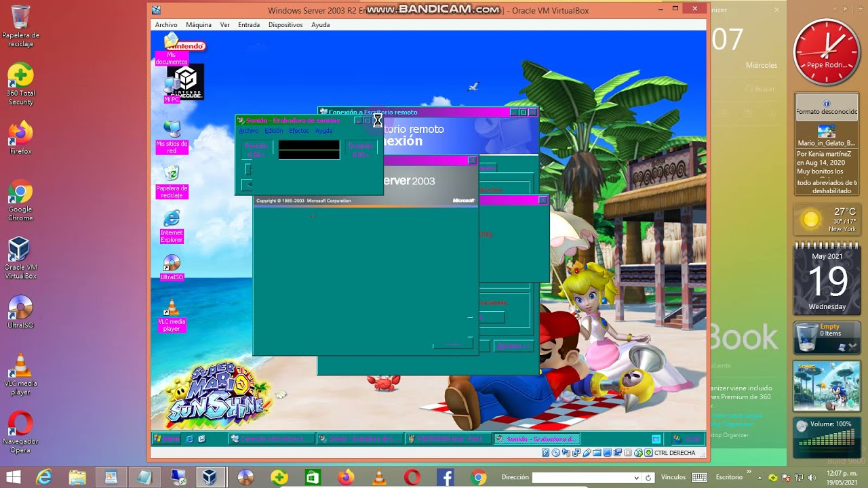Open UltraISO icon on guest desktop
This screenshot has width=868, height=488.
172,267
